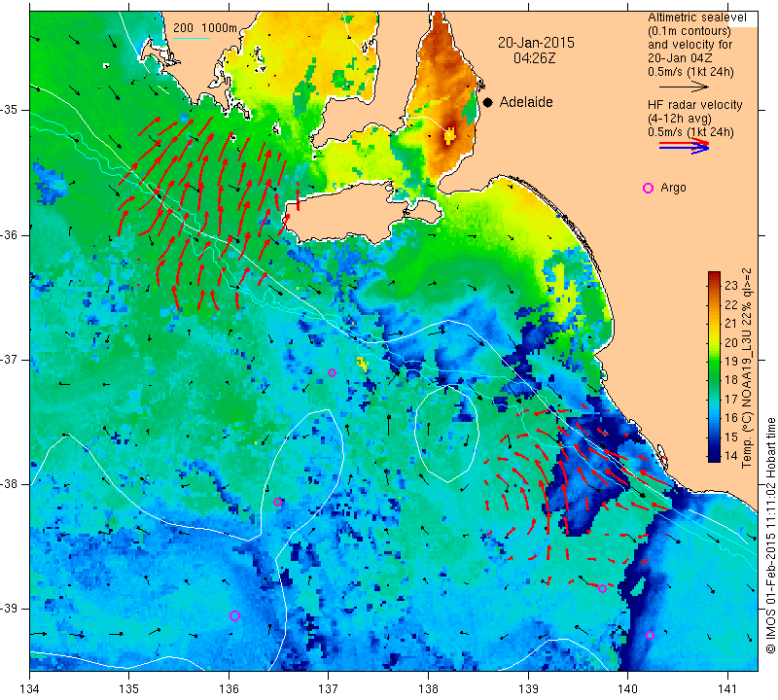Click the color bar tick label '18'
The width and height of the screenshot is (778, 700).
click(x=731, y=380)
